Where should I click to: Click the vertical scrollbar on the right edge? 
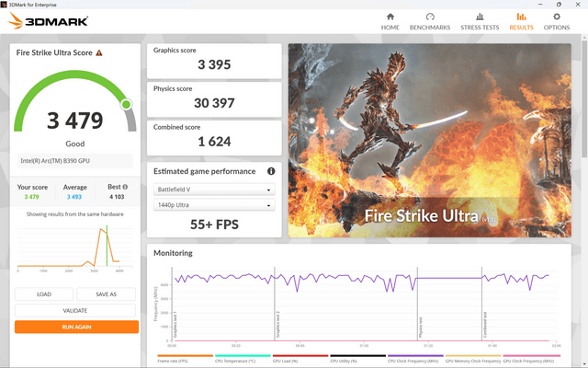tap(584, 98)
